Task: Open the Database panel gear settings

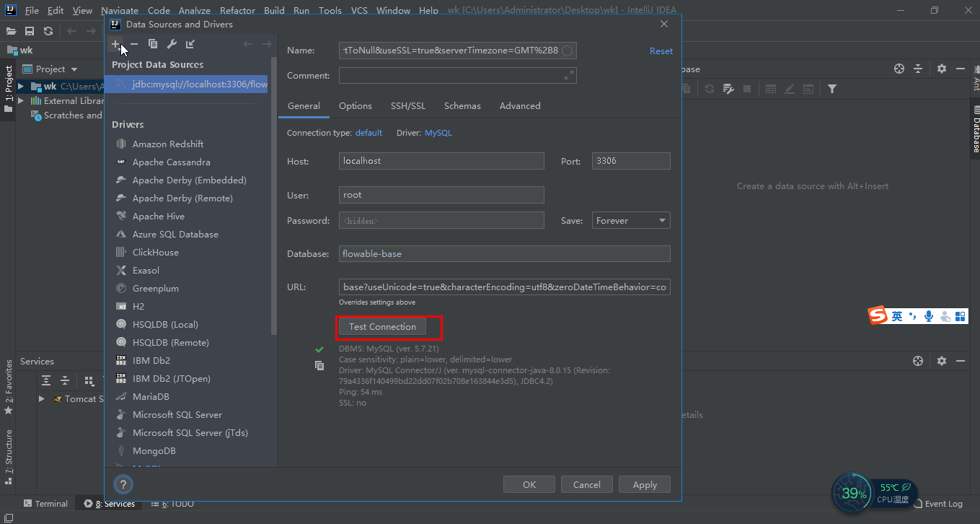Action: (942, 69)
